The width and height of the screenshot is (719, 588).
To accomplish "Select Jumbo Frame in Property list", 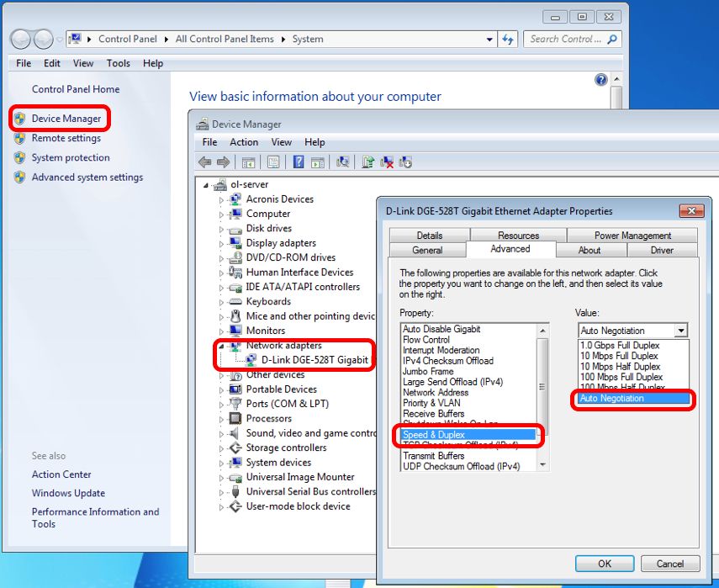I will [428, 371].
